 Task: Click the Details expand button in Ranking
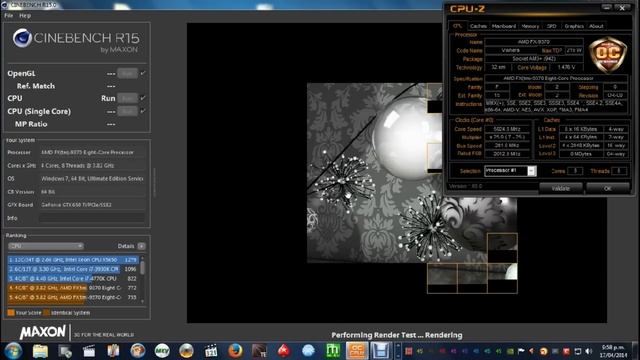tap(142, 246)
